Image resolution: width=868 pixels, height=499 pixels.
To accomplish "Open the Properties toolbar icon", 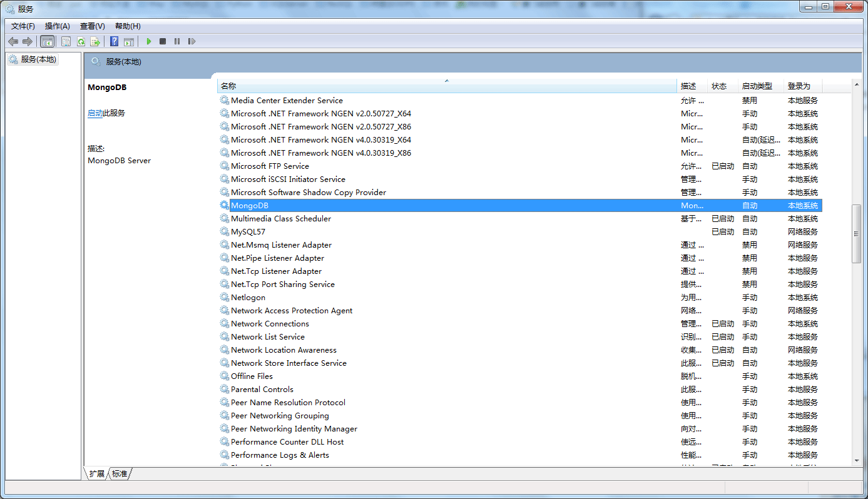I will click(x=66, y=41).
